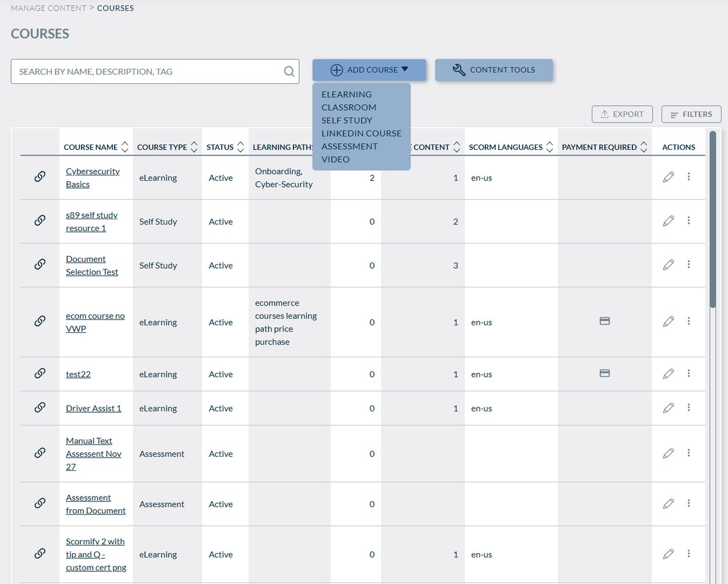The image size is (728, 584).
Task: Navigate to Manage Content via the breadcrumb
Action: pyautogui.click(x=48, y=8)
